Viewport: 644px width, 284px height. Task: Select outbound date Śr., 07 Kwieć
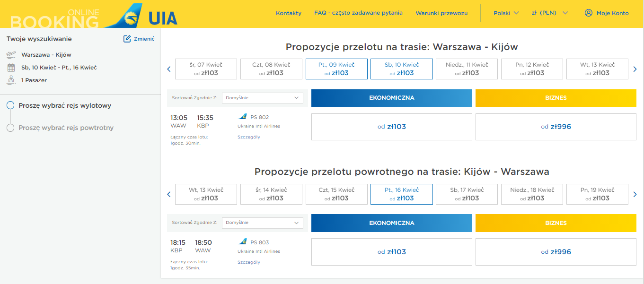pos(206,69)
